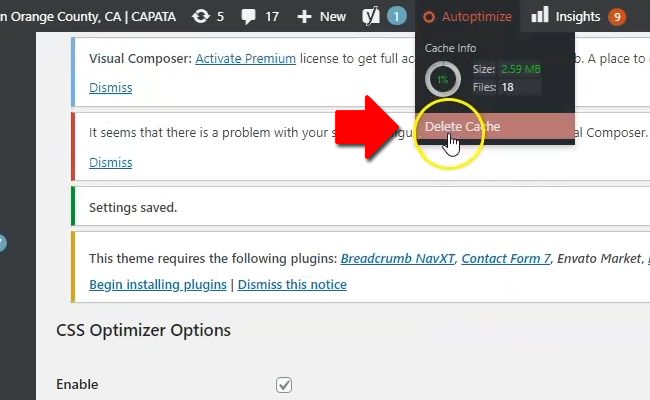Screen dimensions: 650x400
Task: Click the Activate Premium link
Action: [245, 58]
